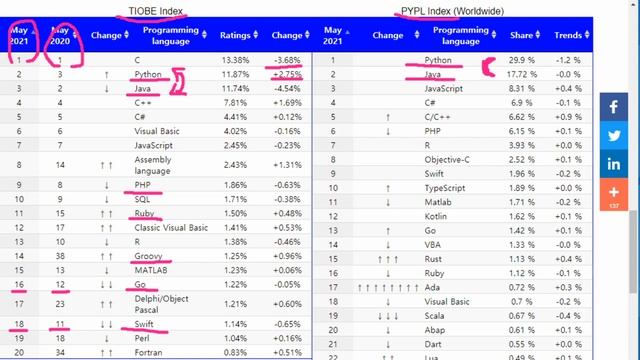The image size is (640, 360).
Task: Click Fortran language name
Action: 148,352
